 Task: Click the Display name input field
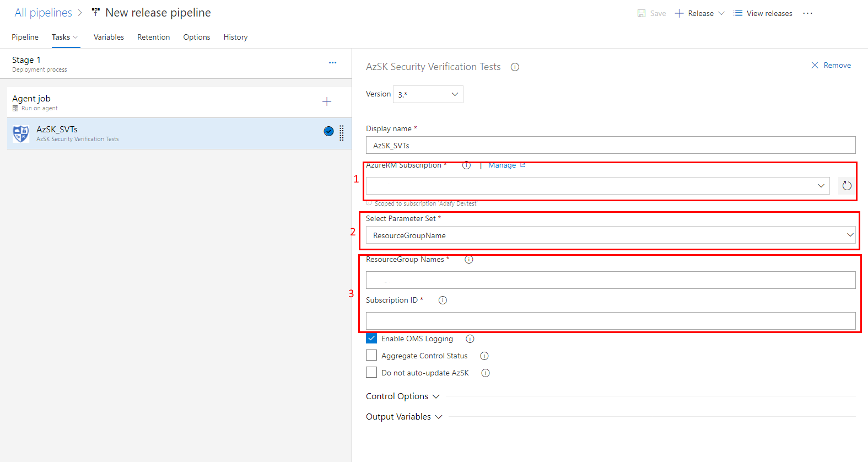[611, 145]
